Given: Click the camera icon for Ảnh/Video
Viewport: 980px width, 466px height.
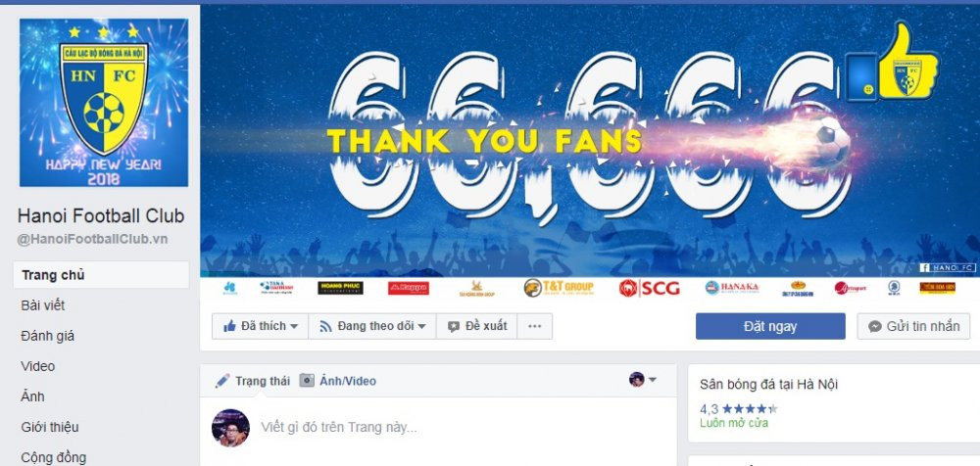Looking at the screenshot, I should coord(306,380).
